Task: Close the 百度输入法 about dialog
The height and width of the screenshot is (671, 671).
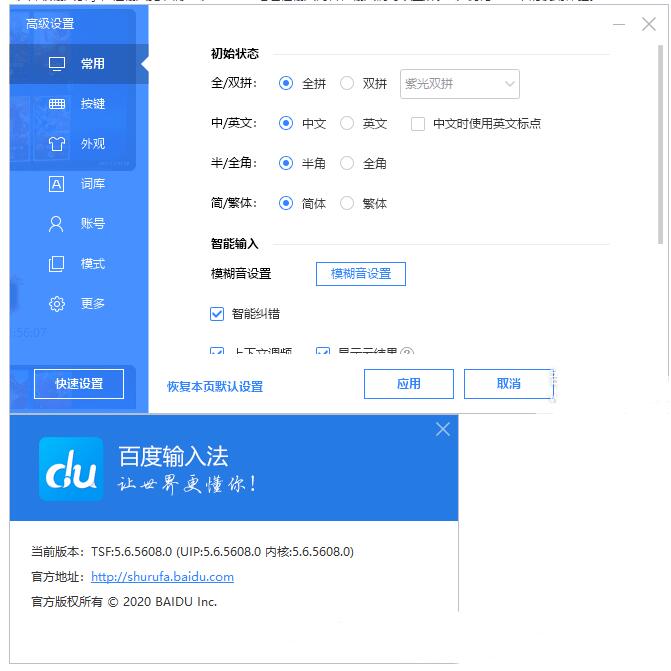Action: [x=442, y=429]
